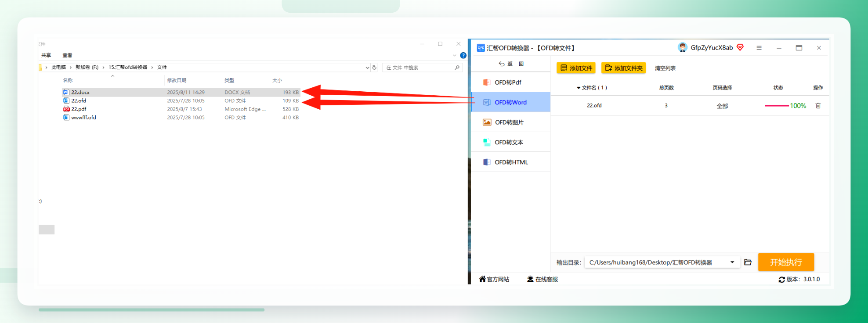Viewport: 868px width, 323px height.
Task: Click the OFD转图片 picture icon
Action: [487, 122]
